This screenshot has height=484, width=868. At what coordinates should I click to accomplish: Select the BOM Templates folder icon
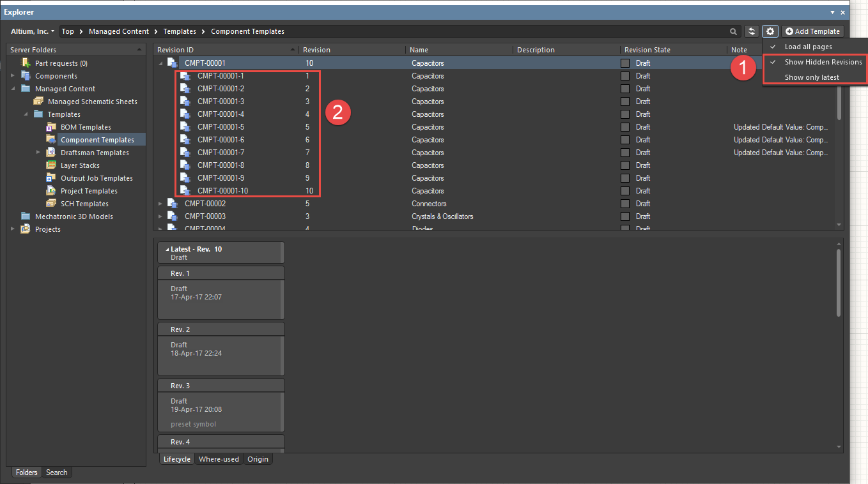[51, 127]
